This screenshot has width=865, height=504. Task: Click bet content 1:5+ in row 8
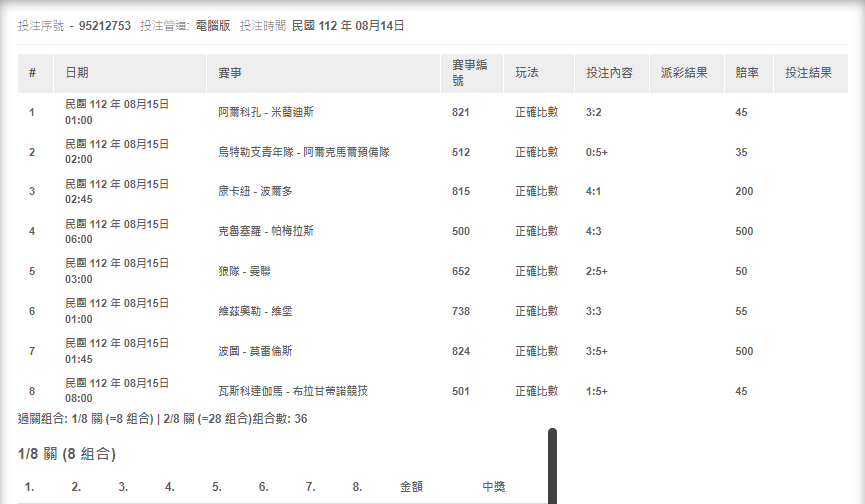tap(597, 391)
